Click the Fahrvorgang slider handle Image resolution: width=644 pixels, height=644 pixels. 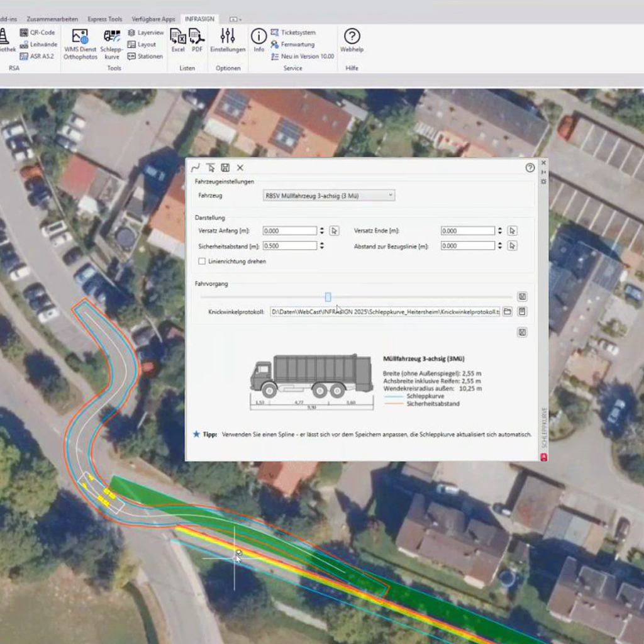pyautogui.click(x=328, y=297)
